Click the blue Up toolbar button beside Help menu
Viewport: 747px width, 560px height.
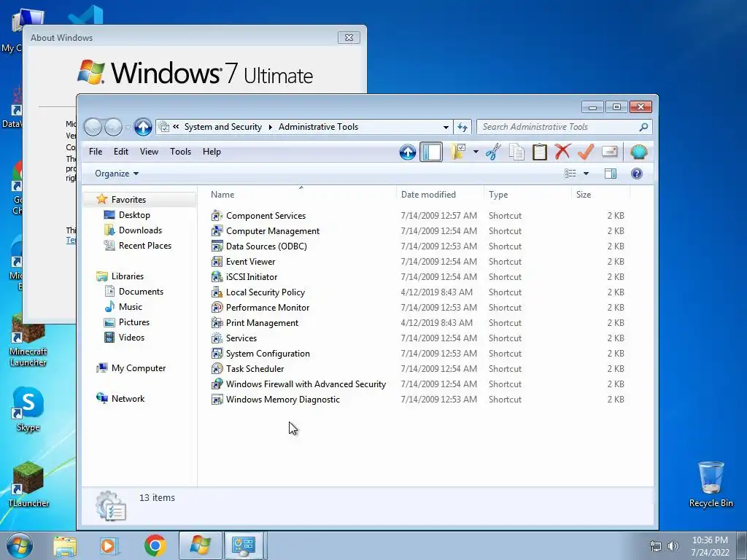pyautogui.click(x=407, y=152)
